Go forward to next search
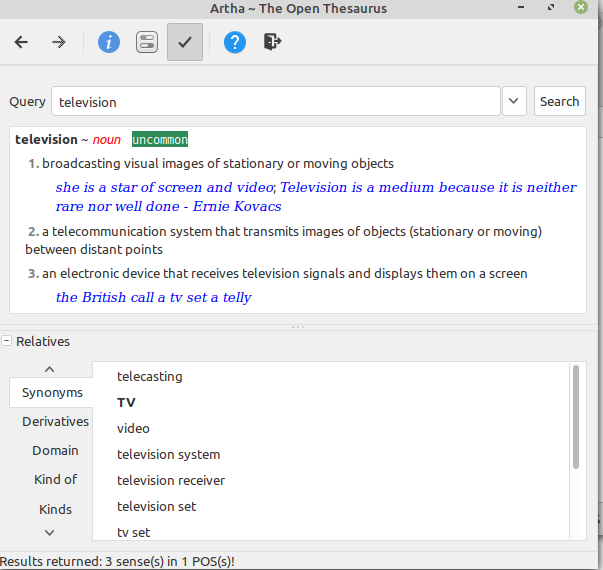 pos(58,42)
